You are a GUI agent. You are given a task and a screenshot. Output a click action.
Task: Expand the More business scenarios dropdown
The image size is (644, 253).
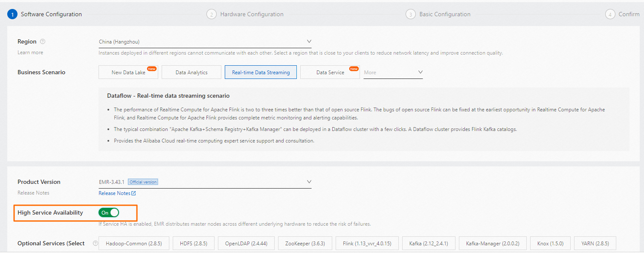pos(393,72)
